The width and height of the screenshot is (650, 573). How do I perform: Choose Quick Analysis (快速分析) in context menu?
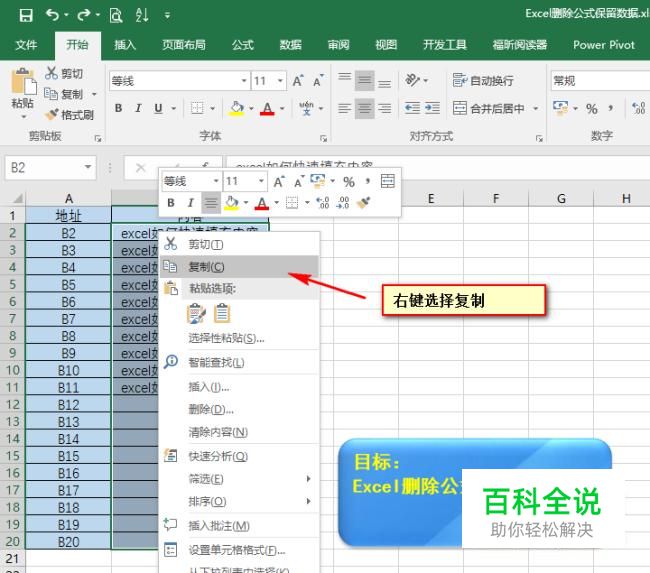239,456
